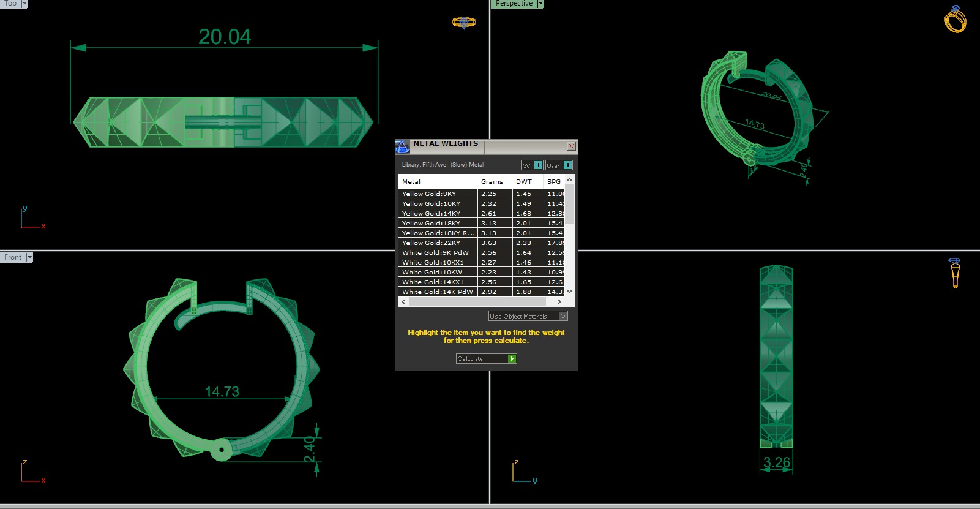Screen dimensions: 980x509
Task: Click the 20.04 dimension in Top viewport
Action: tap(225, 37)
